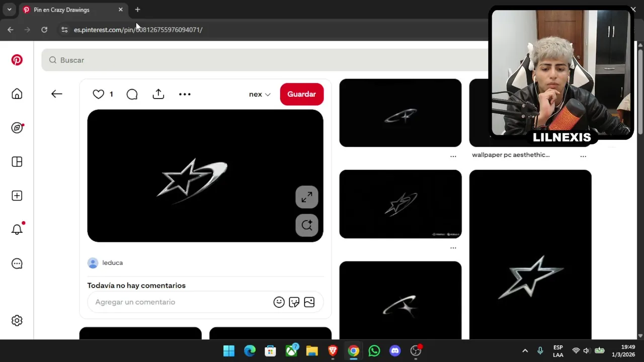644x362 pixels.
Task: View site information icon in address bar
Action: point(64,30)
